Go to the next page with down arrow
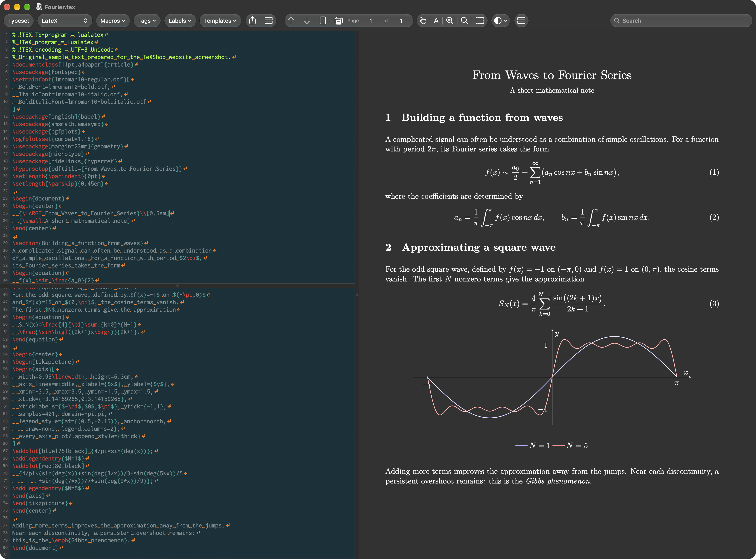This screenshot has width=756, height=559. pos(307,21)
